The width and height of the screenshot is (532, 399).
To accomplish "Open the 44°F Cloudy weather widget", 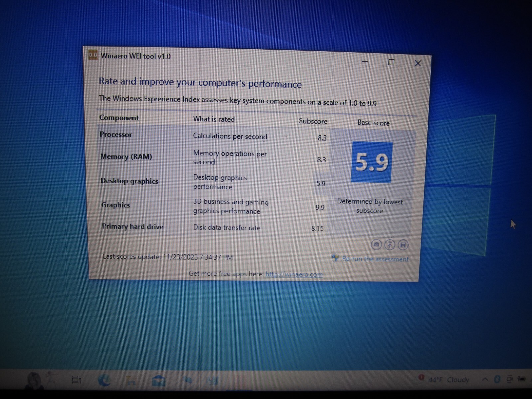I will (444, 379).
